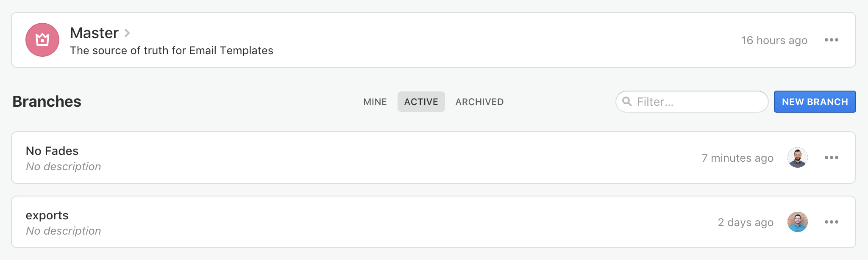Click the magnifying glass in the filter field
This screenshot has width=868, height=260.
point(628,102)
